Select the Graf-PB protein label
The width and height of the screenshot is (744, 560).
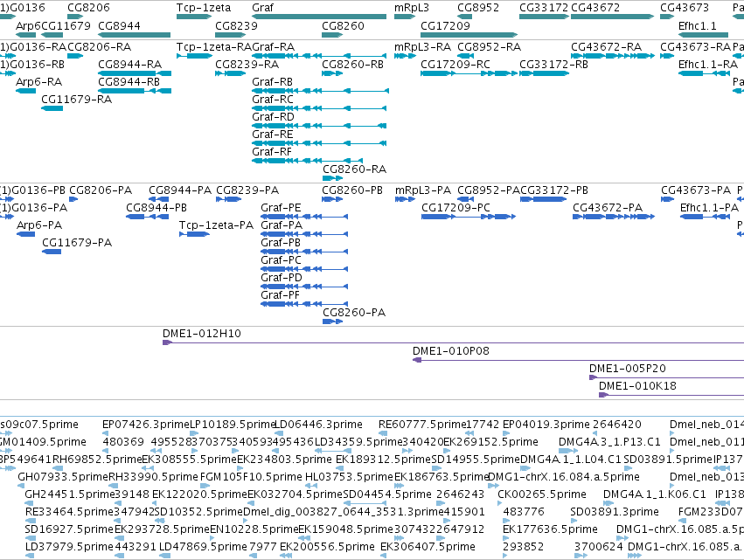pos(281,243)
